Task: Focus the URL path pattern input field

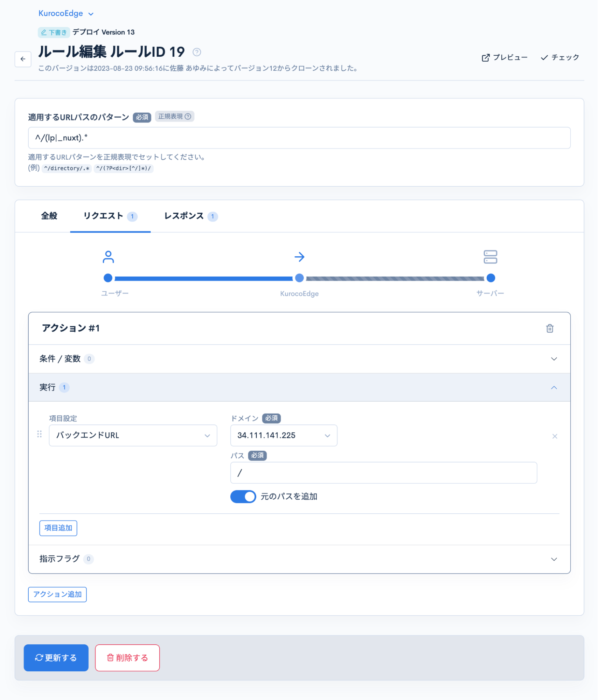Action: (x=299, y=138)
